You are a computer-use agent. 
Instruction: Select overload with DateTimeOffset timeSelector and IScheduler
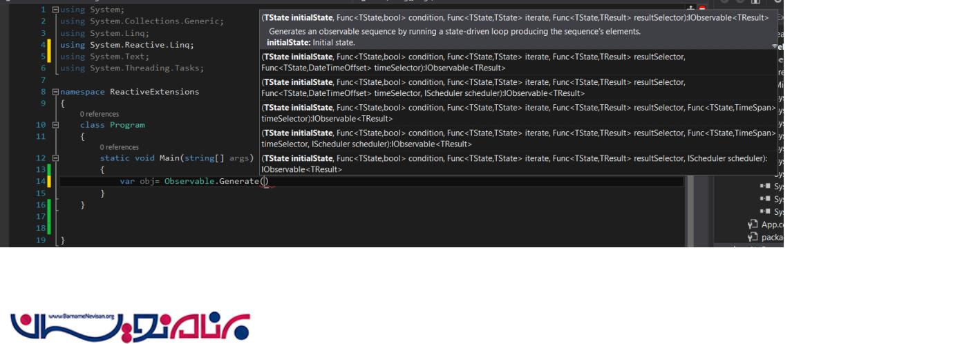tap(518, 88)
